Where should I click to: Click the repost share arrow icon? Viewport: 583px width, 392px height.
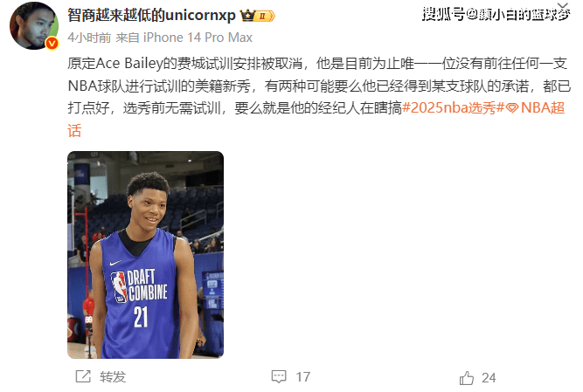83,376
